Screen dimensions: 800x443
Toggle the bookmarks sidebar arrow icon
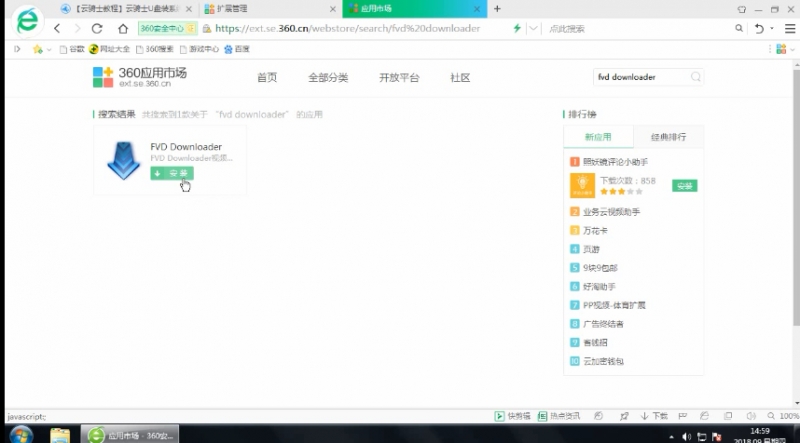[17, 49]
